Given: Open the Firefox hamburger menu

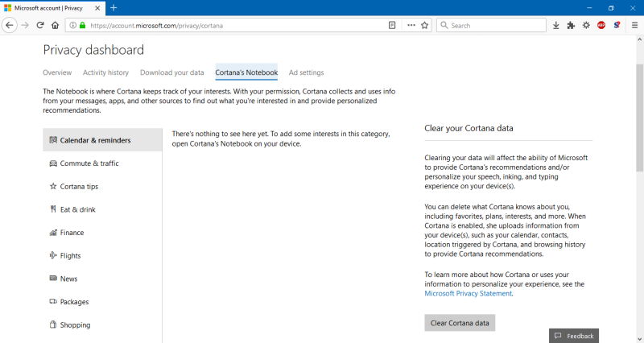Looking at the screenshot, I should coord(634,25).
